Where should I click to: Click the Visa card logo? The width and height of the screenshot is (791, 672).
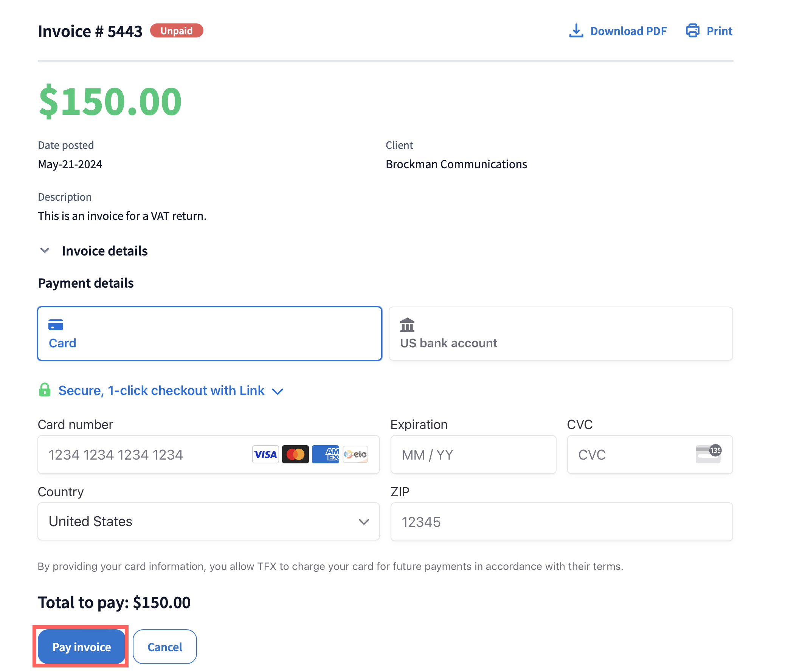point(265,454)
